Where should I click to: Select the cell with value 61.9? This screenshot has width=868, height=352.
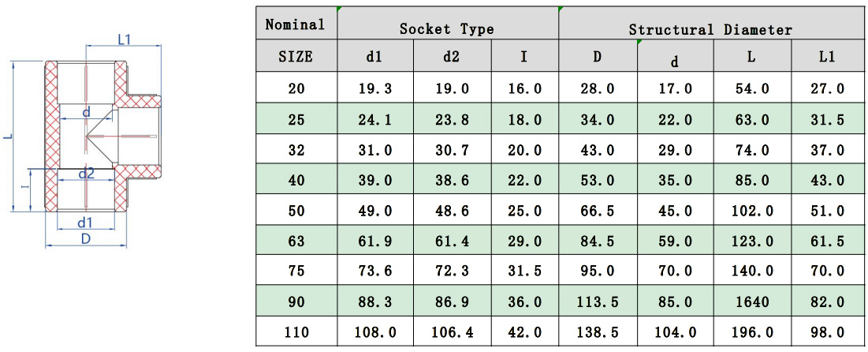(x=375, y=241)
